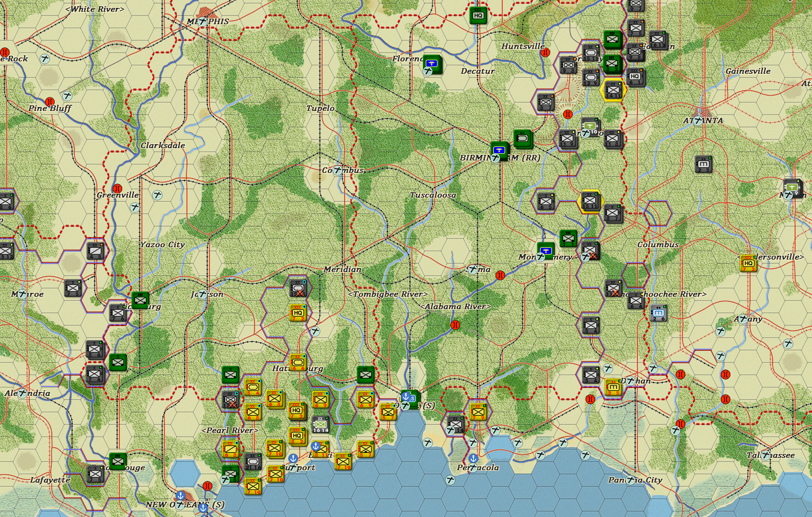Screen dimensions: 812x517
Task: Click the 'Lafayette' city label
Action: pyautogui.click(x=50, y=480)
